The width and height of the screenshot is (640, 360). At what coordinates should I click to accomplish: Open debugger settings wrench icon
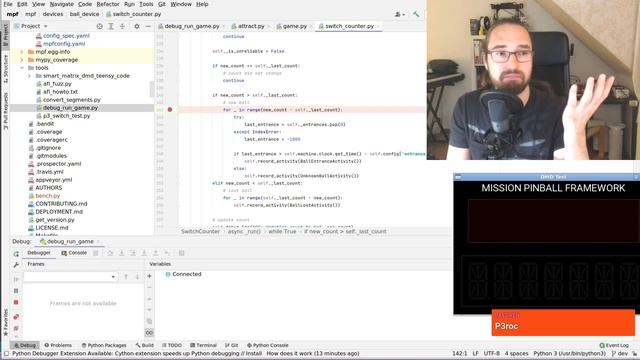click(16, 265)
